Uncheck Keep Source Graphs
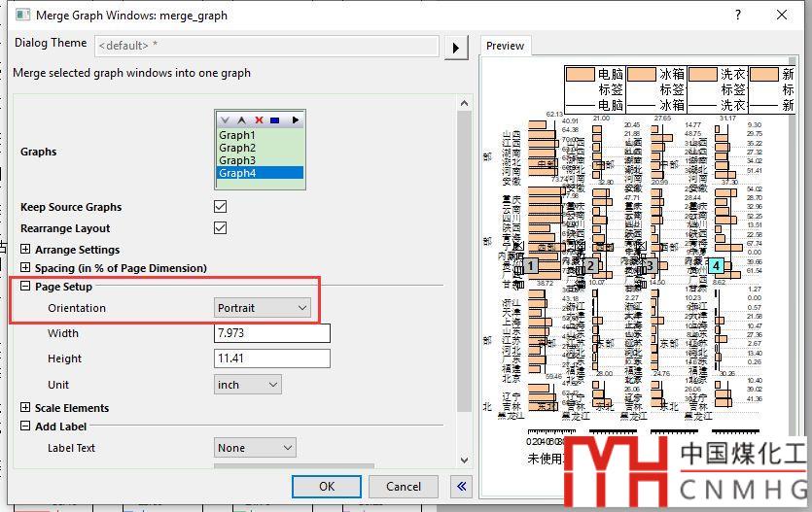 pos(221,207)
